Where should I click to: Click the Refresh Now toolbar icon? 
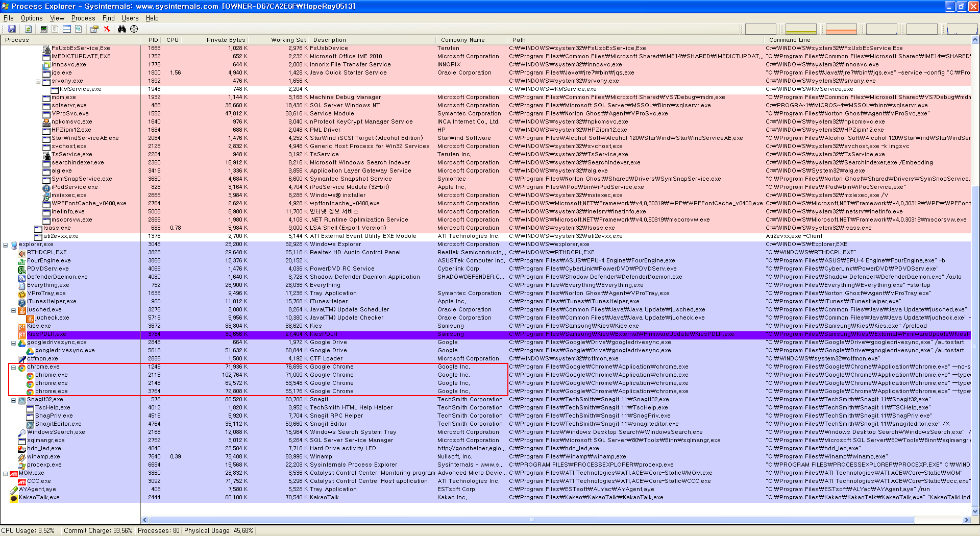[29, 29]
